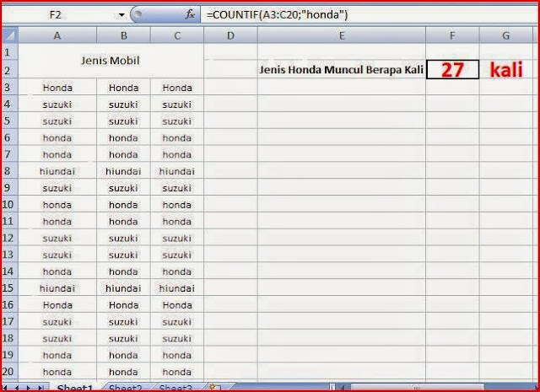Click the last-sheet navigation arrow
Image resolution: width=540 pixels, height=392 pixels.
click(40, 389)
